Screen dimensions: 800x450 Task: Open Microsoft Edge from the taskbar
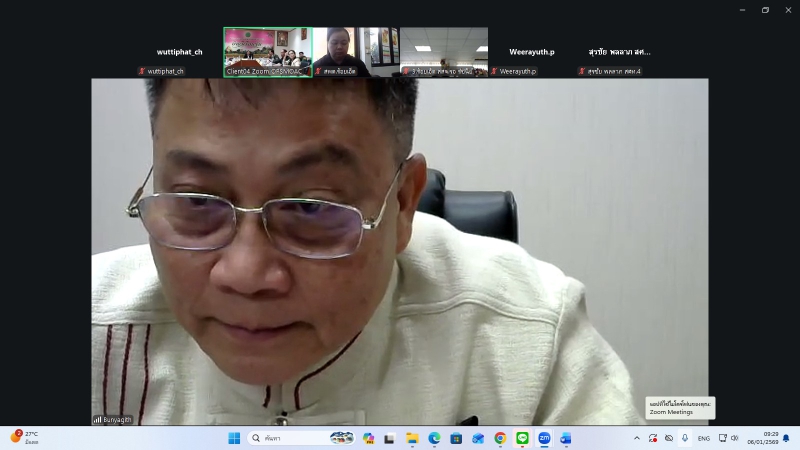(434, 438)
